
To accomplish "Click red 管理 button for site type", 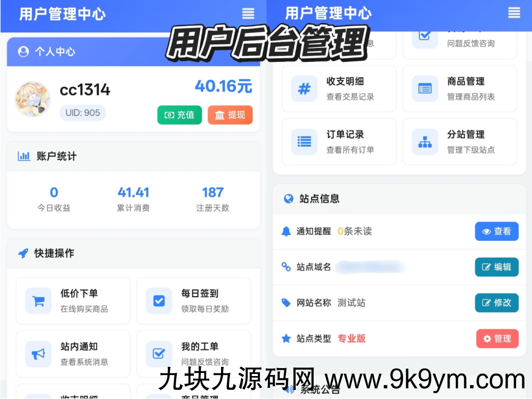I will (x=497, y=338).
